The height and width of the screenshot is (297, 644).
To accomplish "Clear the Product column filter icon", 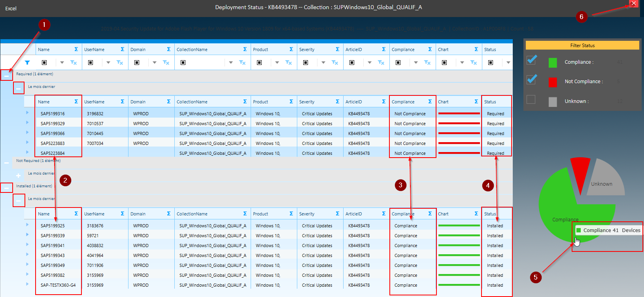I will pos(289,63).
